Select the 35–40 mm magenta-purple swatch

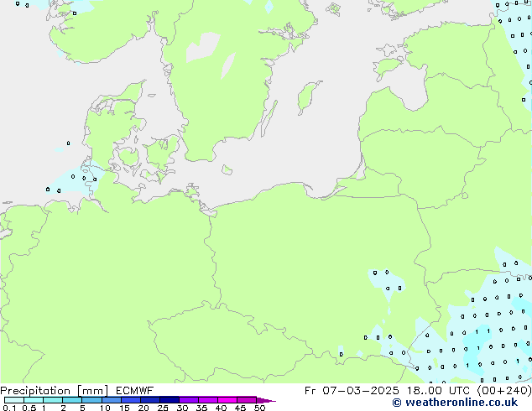(x=208, y=400)
